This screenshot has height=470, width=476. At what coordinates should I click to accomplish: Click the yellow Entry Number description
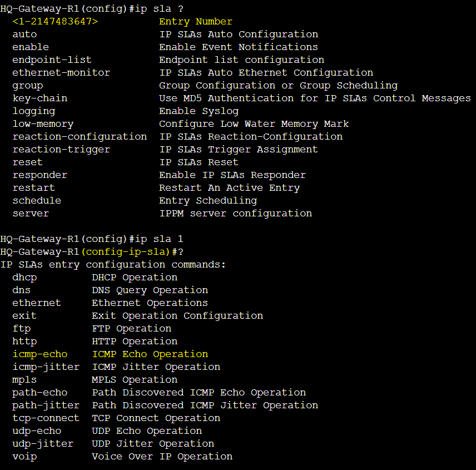pyautogui.click(x=196, y=22)
